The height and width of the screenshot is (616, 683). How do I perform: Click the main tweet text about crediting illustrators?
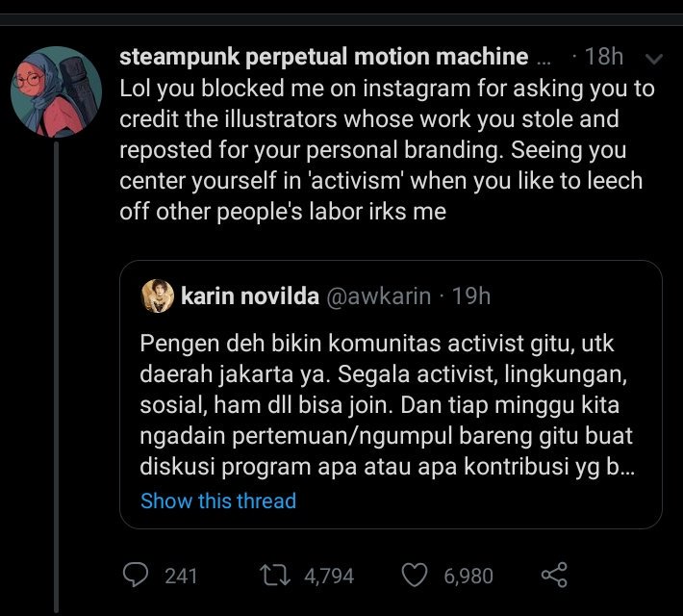(387, 149)
